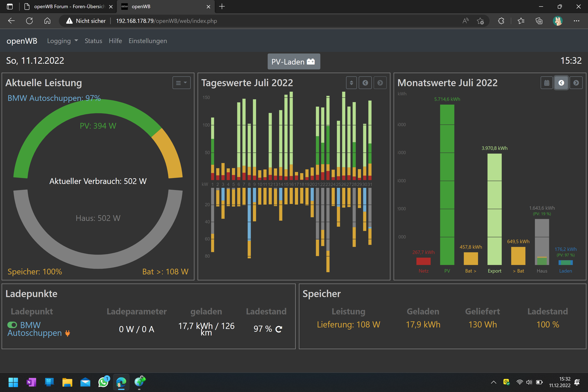Screen dimensions: 588x392
Task: Open browser settings three-dots menu
Action: pos(576,21)
